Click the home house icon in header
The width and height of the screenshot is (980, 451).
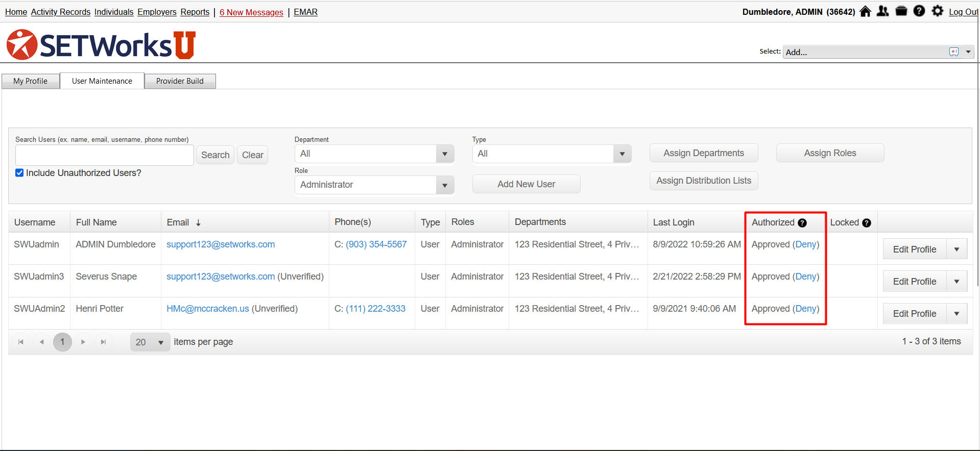865,11
